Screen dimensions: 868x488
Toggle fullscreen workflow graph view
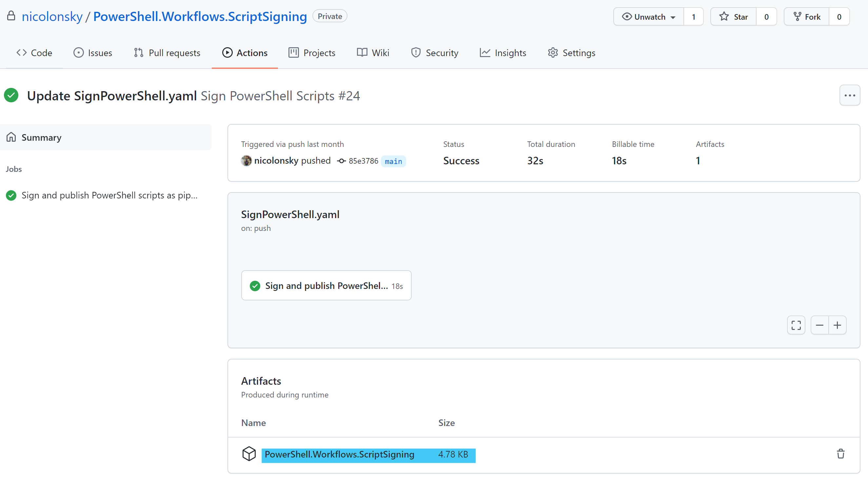point(796,325)
